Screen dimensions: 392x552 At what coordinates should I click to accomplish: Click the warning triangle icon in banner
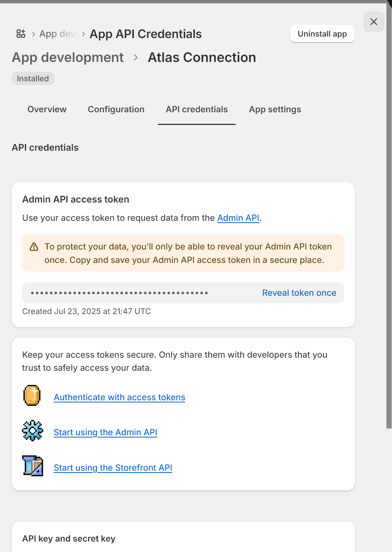34,247
